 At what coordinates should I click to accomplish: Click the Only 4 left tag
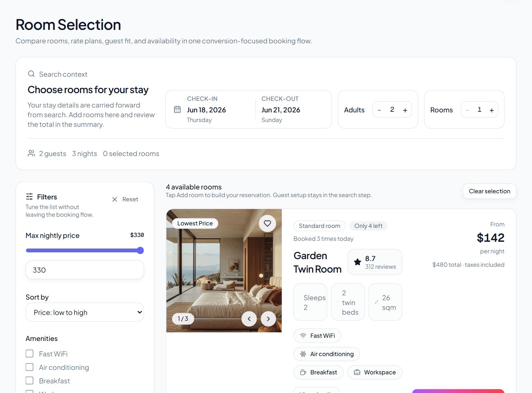pos(368,226)
